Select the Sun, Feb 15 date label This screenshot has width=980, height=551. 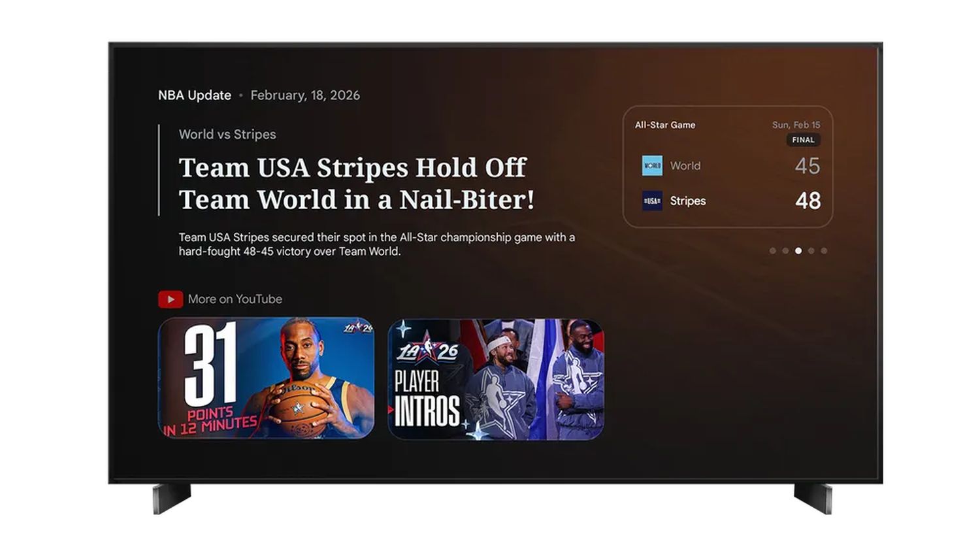(x=798, y=125)
